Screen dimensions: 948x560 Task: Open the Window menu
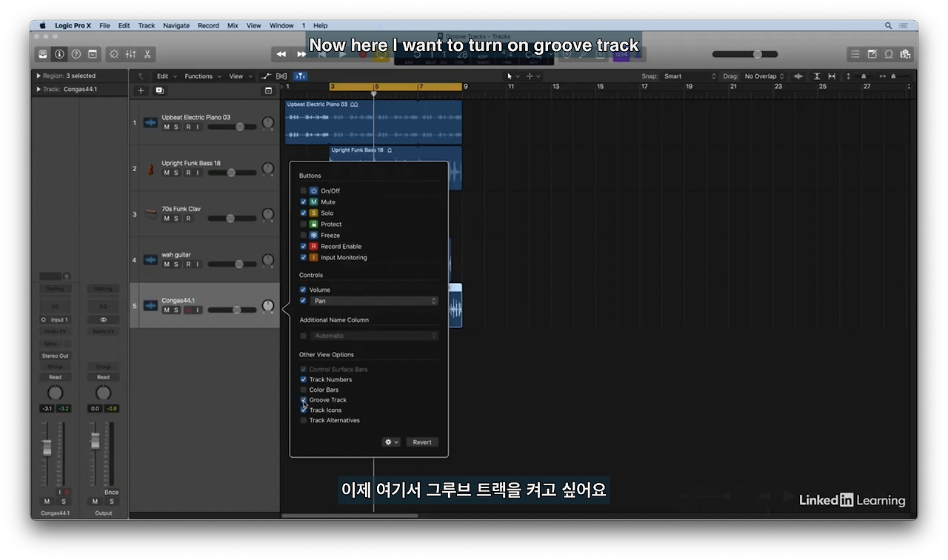(x=281, y=25)
